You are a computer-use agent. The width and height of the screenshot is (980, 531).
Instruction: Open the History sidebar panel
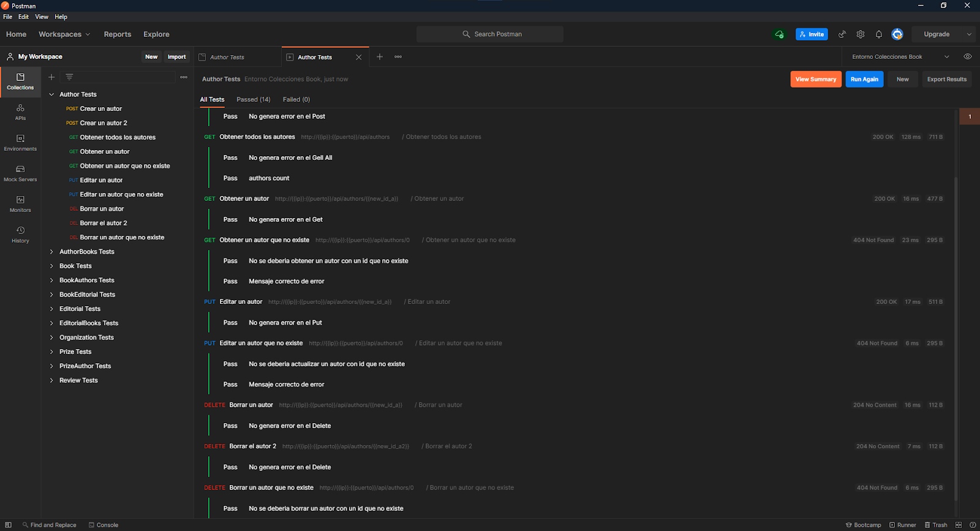(x=20, y=235)
